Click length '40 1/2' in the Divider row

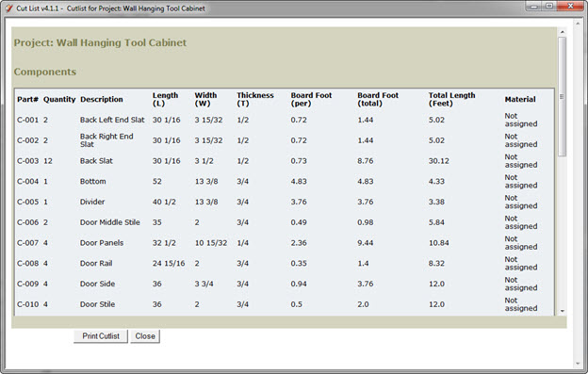point(164,202)
